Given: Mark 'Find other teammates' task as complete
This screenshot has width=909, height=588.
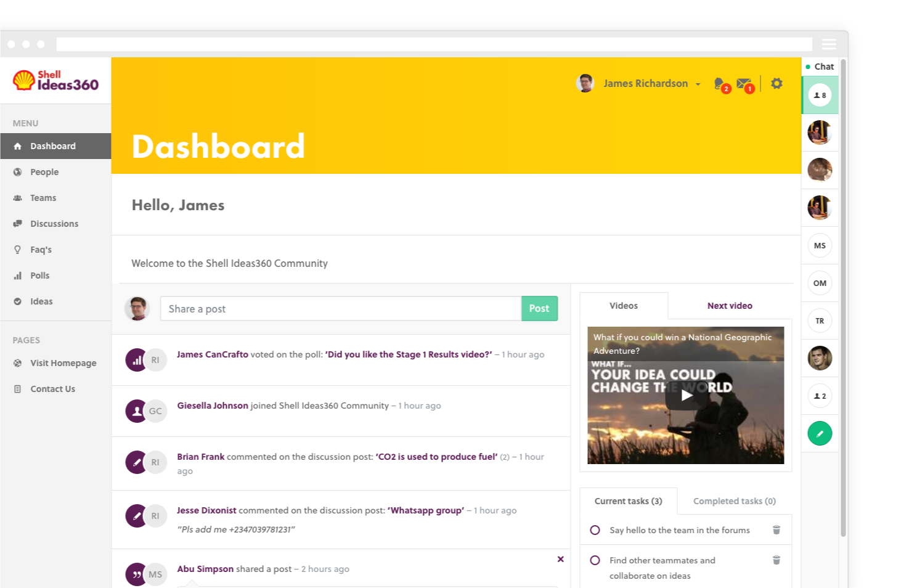Looking at the screenshot, I should click(595, 560).
